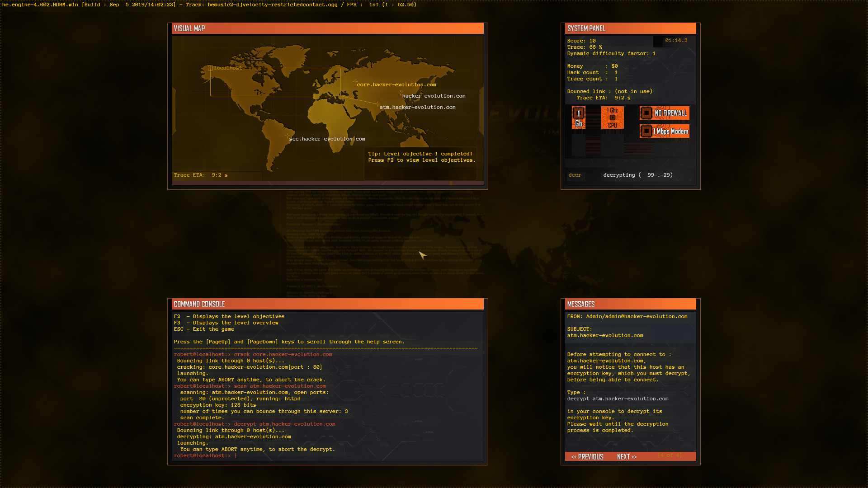Click the 1 Gb RAM hardware icon
Screen dimensions: 868x488
tap(579, 117)
